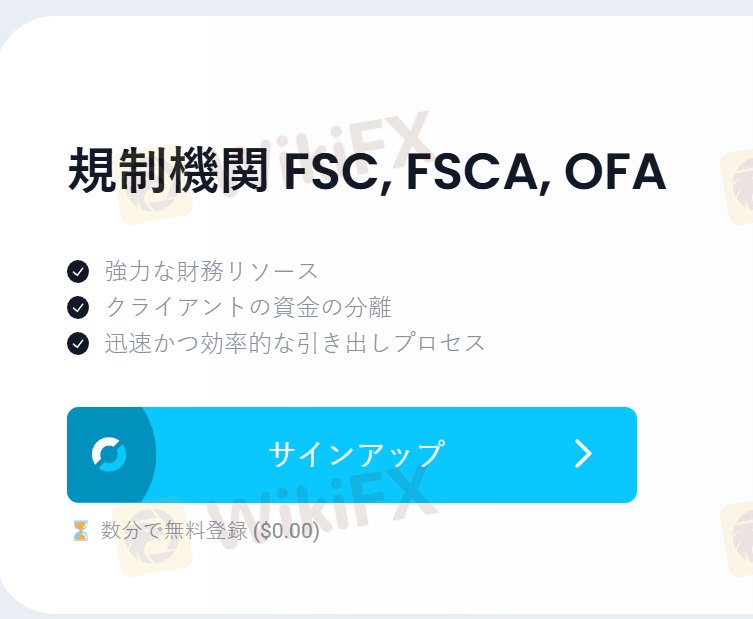Click the クライアントの資金の分離 bullet text
This screenshot has height=619, width=753.
coord(248,307)
